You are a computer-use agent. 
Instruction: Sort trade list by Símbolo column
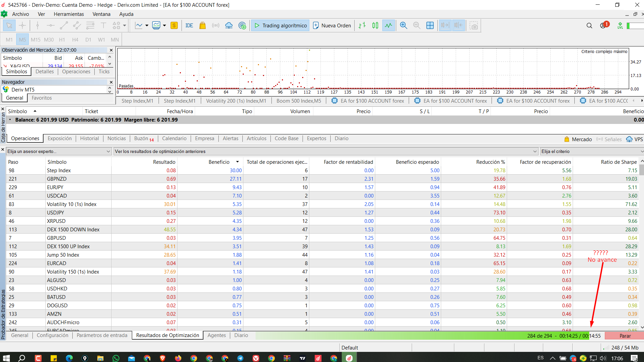(x=18, y=111)
